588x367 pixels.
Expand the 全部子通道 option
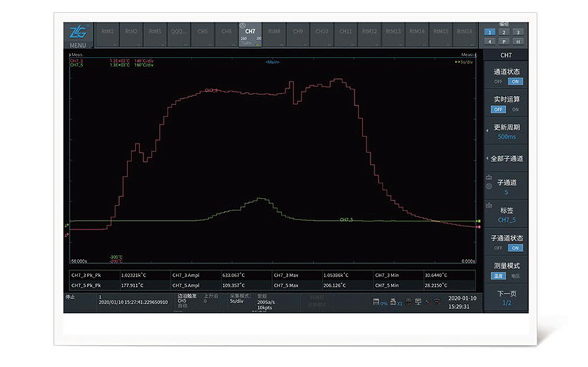click(506, 159)
